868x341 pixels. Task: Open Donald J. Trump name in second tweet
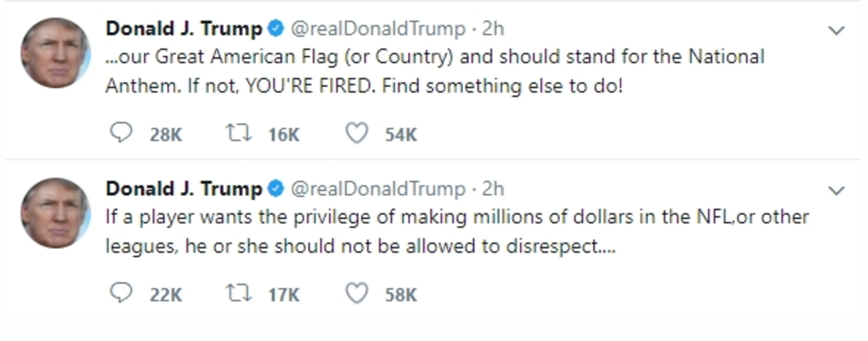(x=184, y=189)
